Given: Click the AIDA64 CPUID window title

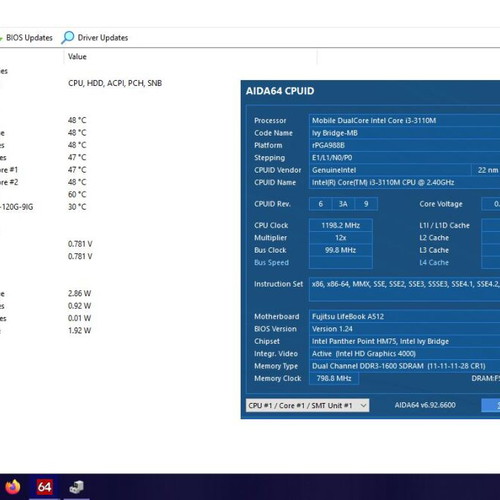Looking at the screenshot, I should click(x=280, y=91).
